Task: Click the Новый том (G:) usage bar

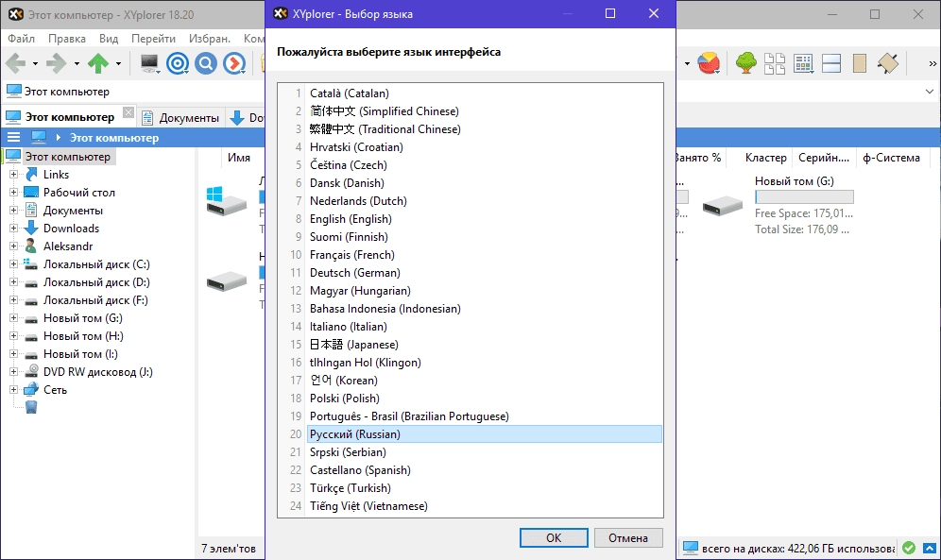Action: (x=804, y=196)
